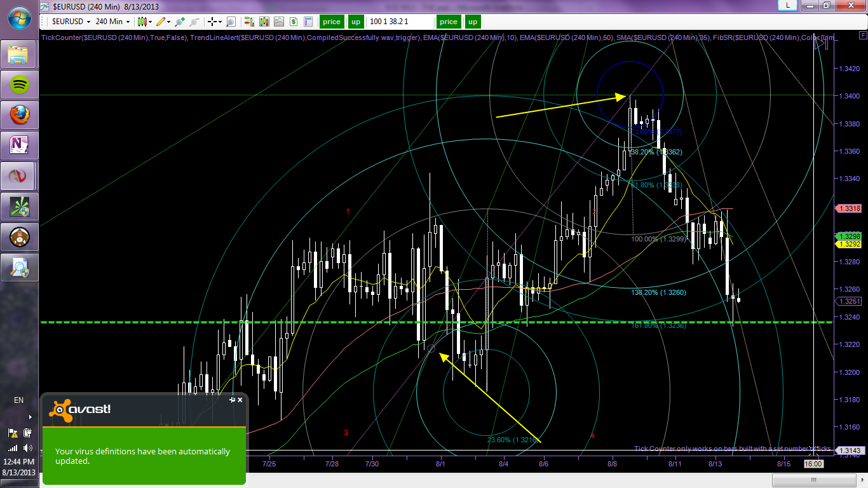Expand the crosshair cursor dropdown arrow
Image resolution: width=868 pixels, height=488 pixels.
pyautogui.click(x=220, y=22)
